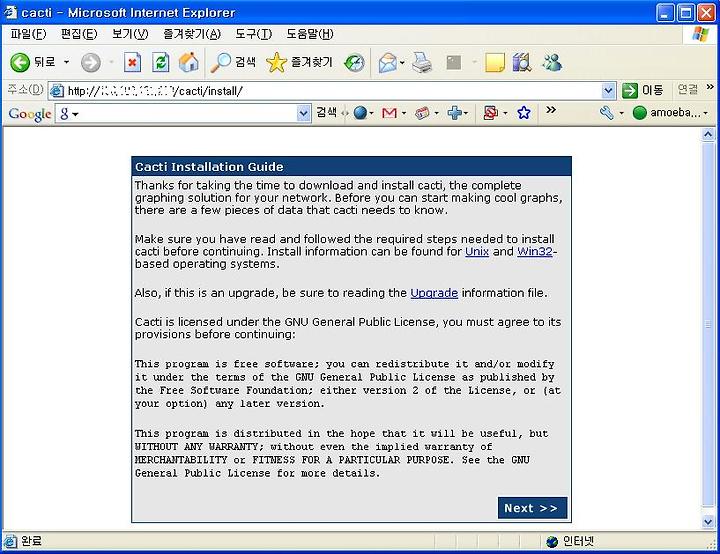This screenshot has width=720, height=554.
Task: Click the Back navigation arrow icon
Action: [x=20, y=62]
